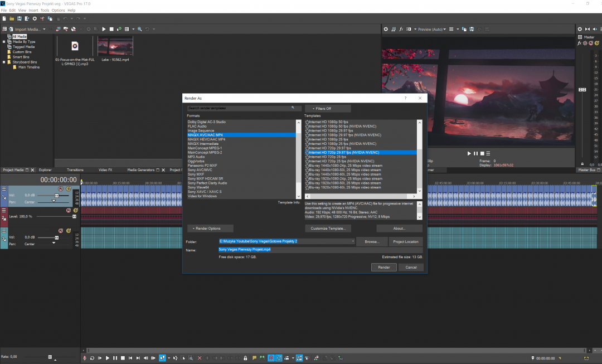Select the MAGIX HEVC/AAC MP4 format
Screen dimensions: 602x364
(206, 139)
